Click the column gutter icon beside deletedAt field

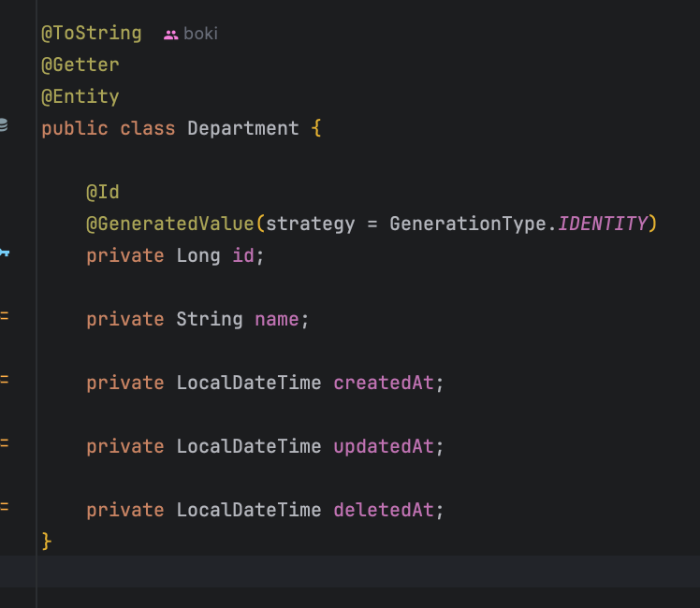4,507
